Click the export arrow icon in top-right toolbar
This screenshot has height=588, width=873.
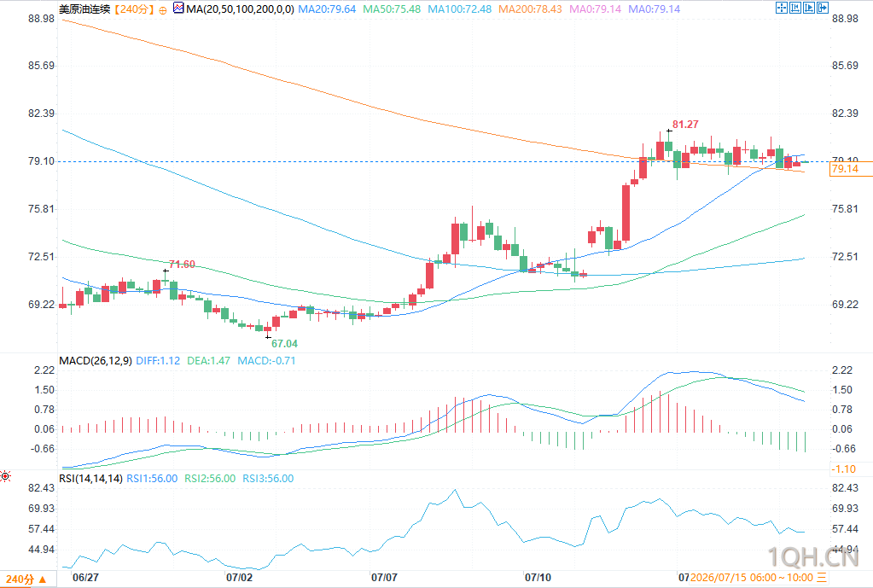point(823,8)
